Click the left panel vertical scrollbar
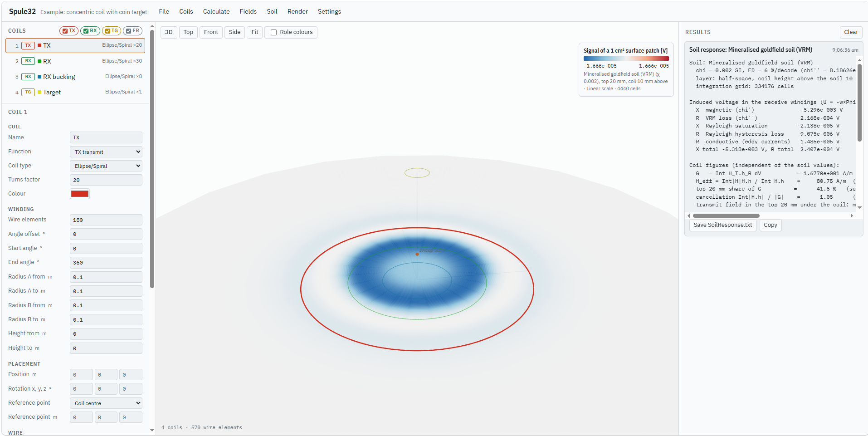This screenshot has width=868, height=436. click(152, 159)
